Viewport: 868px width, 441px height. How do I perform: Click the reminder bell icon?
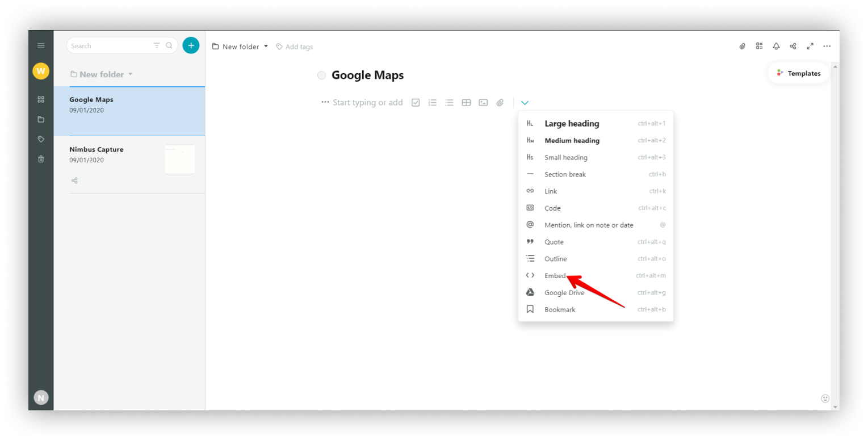pyautogui.click(x=776, y=46)
